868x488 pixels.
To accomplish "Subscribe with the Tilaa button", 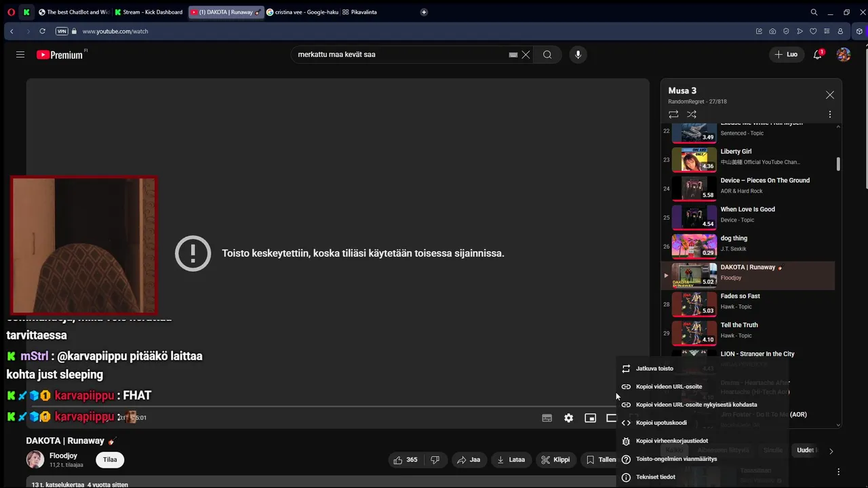I will (x=110, y=460).
